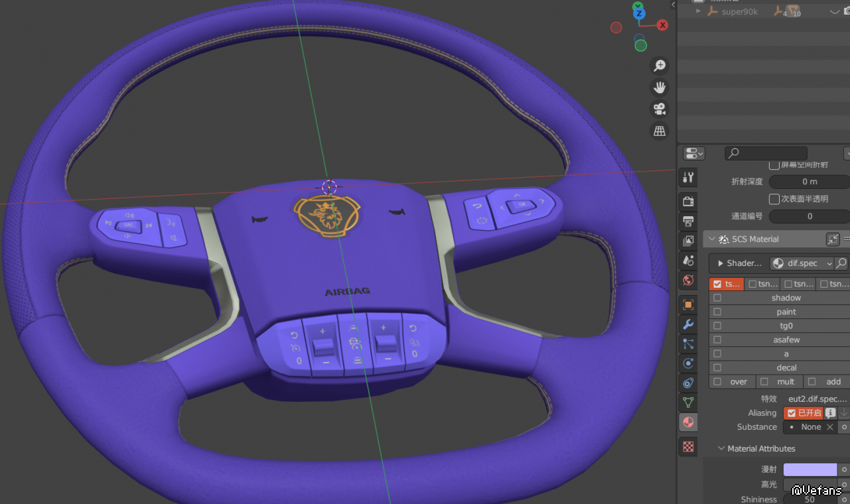This screenshot has height=504, width=850.
Task: Open the Material properties tab
Action: click(688, 422)
